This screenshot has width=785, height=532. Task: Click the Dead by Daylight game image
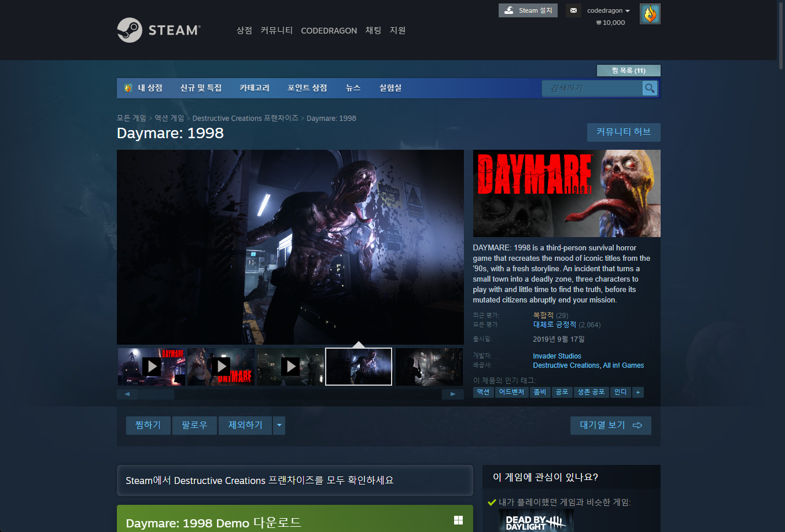tap(536, 522)
